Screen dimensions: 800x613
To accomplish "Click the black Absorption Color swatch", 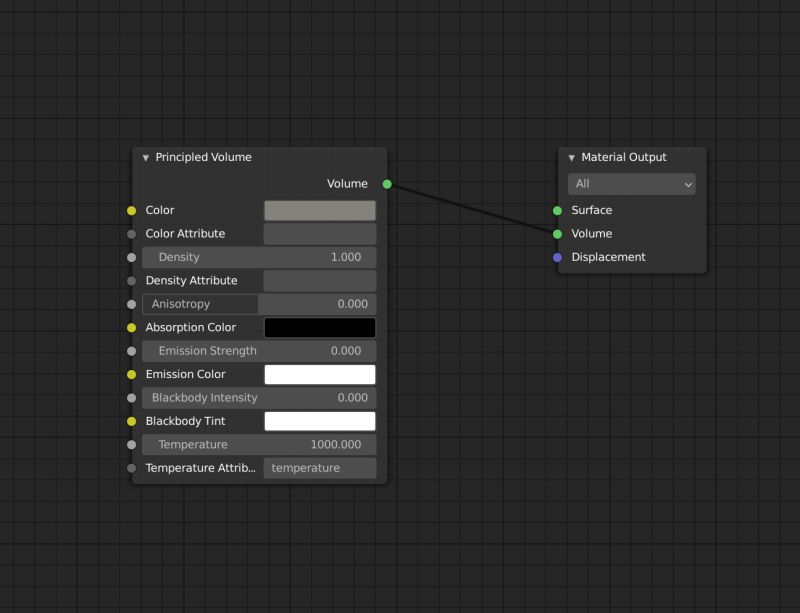I will [319, 327].
